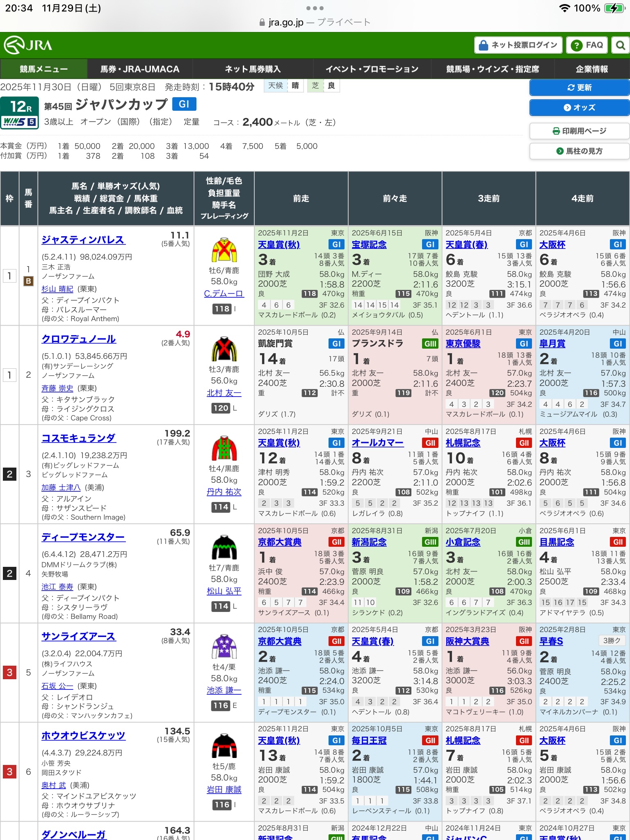Open horse ディープモンスター page
Viewport: 630px width, 840px height.
click(83, 537)
